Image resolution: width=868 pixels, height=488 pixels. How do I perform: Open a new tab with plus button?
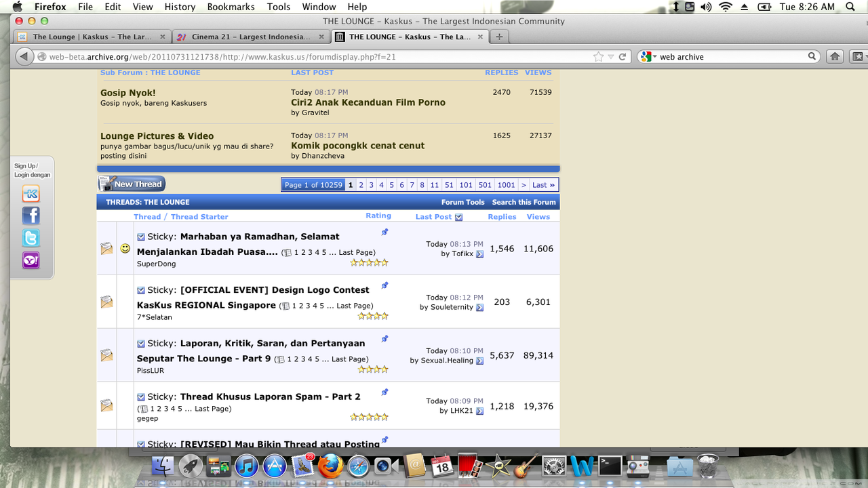499,37
